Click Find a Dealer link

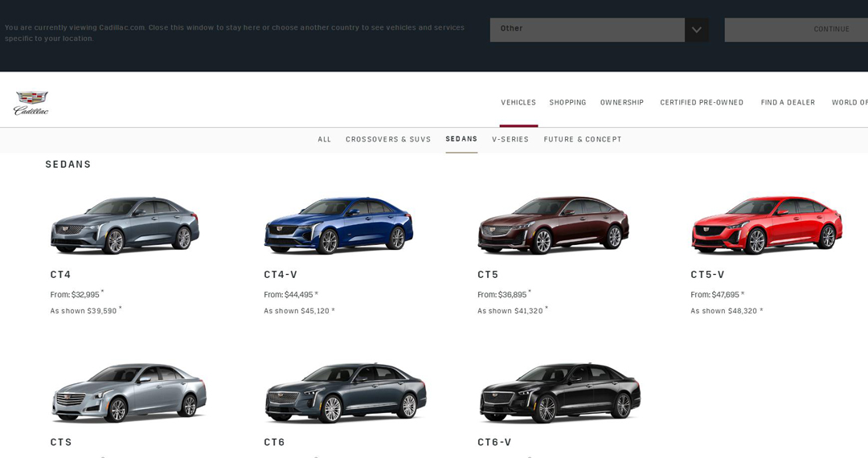[x=788, y=103]
